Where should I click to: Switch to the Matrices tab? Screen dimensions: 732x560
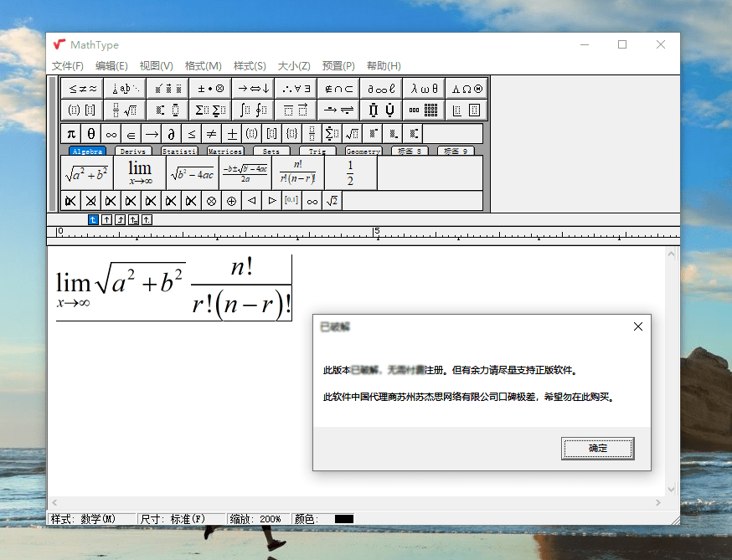[225, 152]
